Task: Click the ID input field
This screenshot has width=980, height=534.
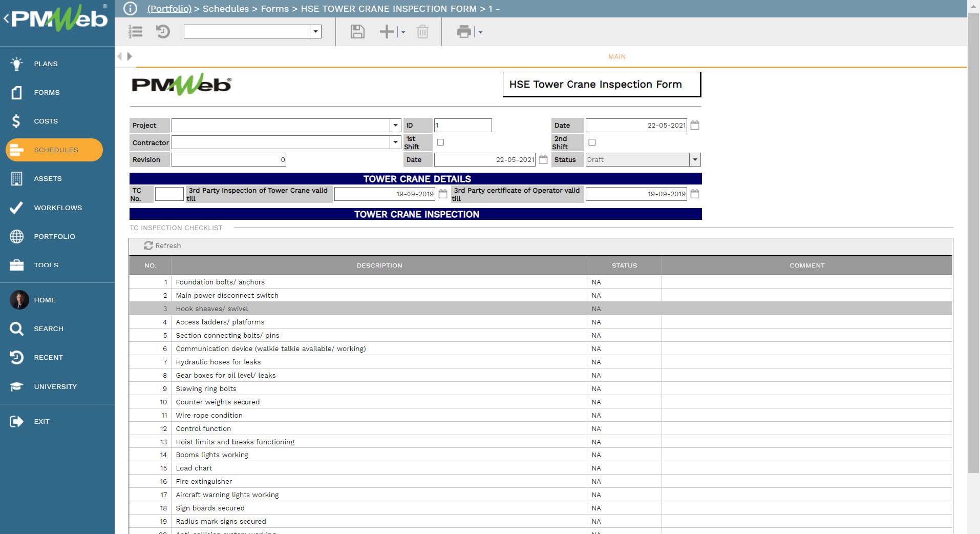Action: point(463,125)
